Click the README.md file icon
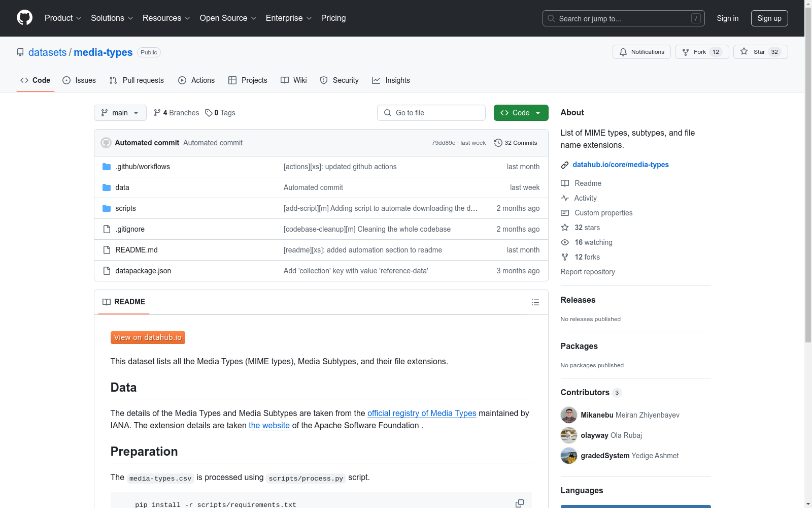 pos(107,250)
